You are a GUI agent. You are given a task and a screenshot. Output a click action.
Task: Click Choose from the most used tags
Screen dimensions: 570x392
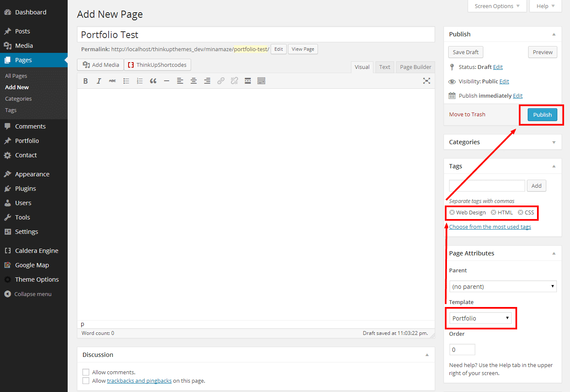tap(490, 227)
